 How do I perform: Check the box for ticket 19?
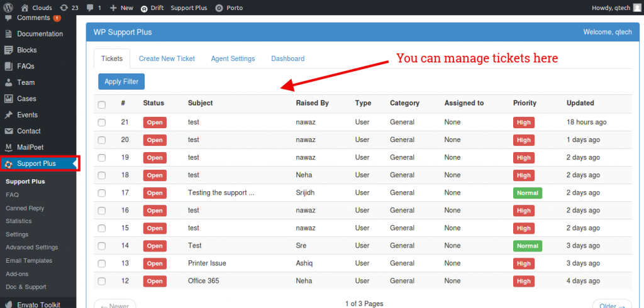click(x=101, y=158)
